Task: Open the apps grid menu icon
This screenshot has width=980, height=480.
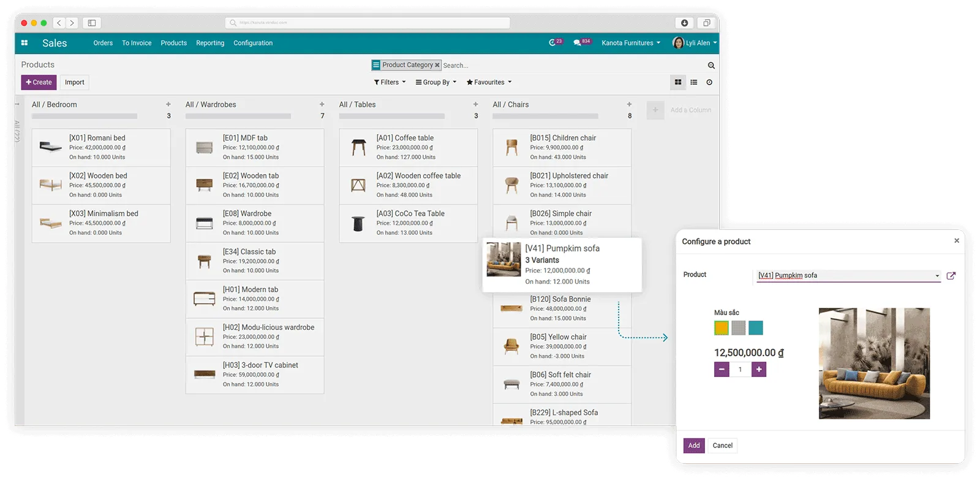Action: tap(24, 43)
